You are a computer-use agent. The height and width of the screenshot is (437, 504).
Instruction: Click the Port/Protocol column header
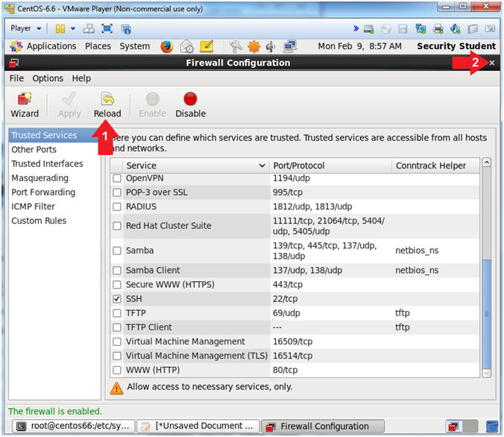331,166
